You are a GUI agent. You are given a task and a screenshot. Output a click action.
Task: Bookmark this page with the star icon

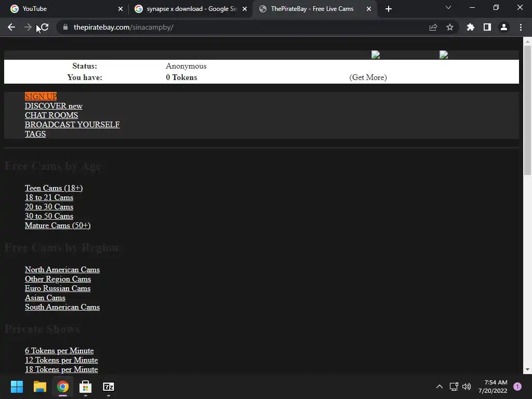450,27
